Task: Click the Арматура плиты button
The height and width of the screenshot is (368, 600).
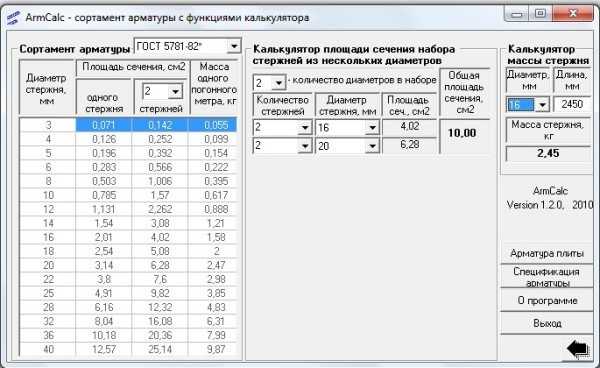Action: click(x=547, y=253)
